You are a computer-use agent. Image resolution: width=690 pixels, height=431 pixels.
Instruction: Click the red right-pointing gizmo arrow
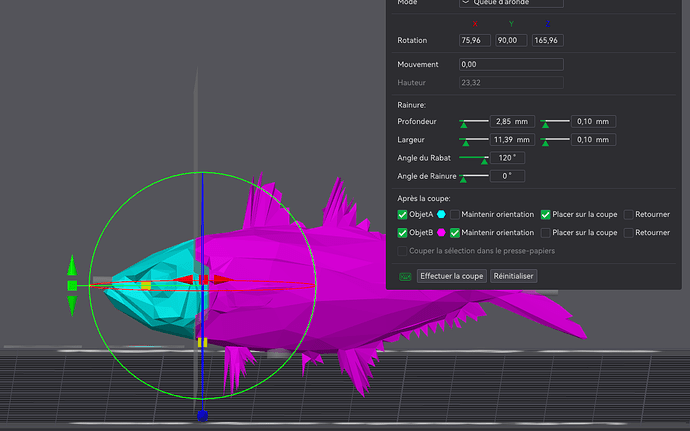pos(223,280)
